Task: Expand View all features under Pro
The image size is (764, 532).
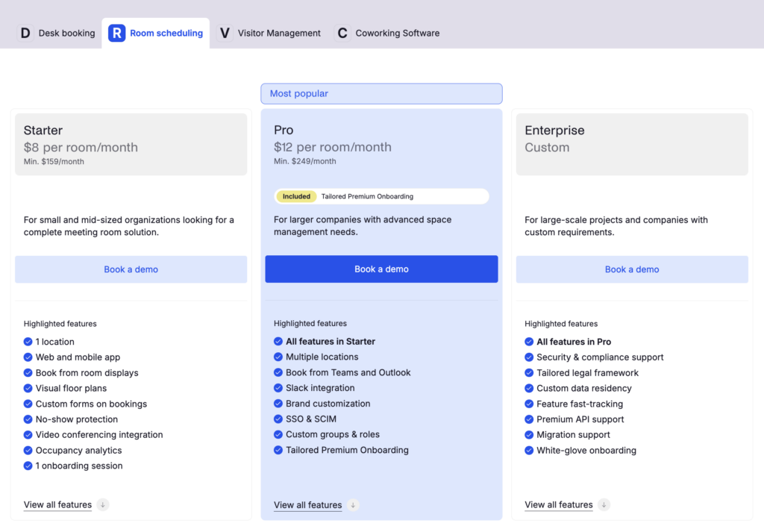Action: pos(307,505)
